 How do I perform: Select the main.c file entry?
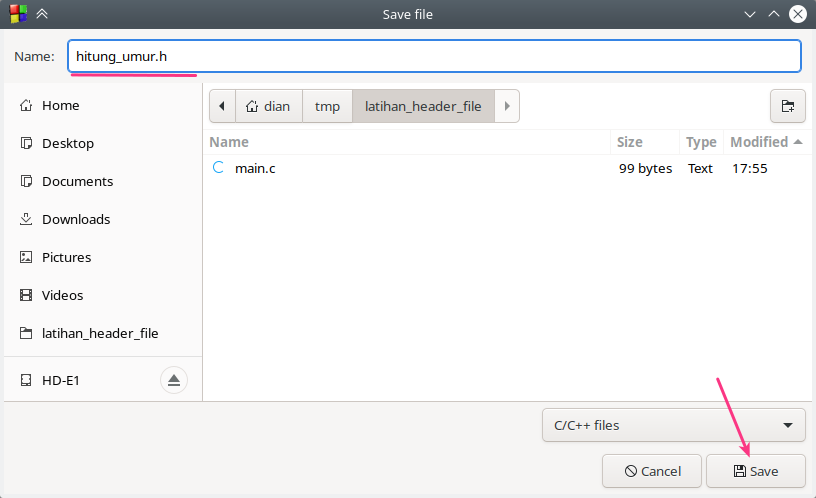pos(255,169)
